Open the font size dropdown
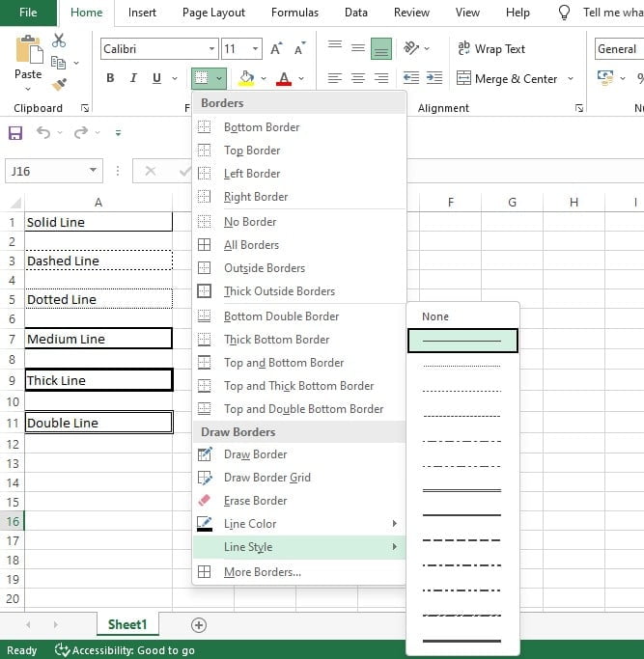 pyautogui.click(x=255, y=49)
